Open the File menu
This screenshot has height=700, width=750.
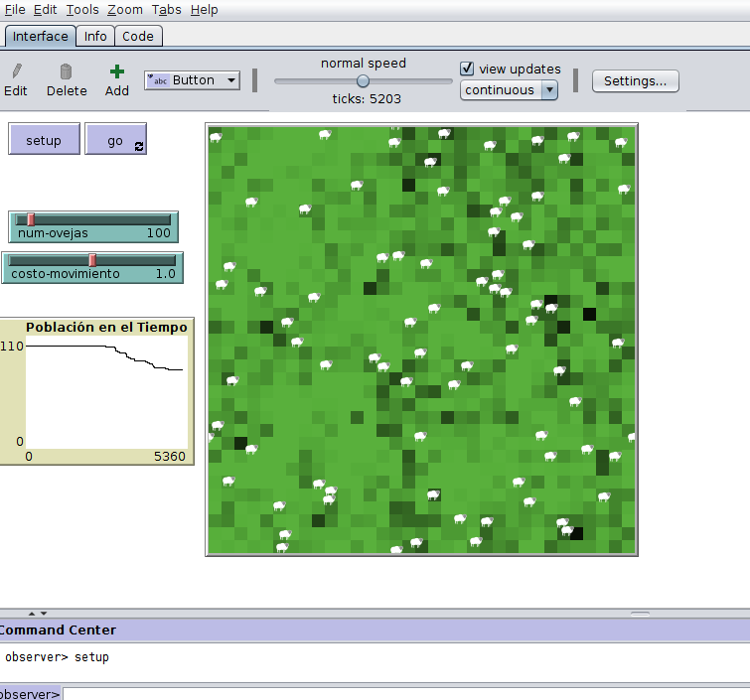coord(15,10)
